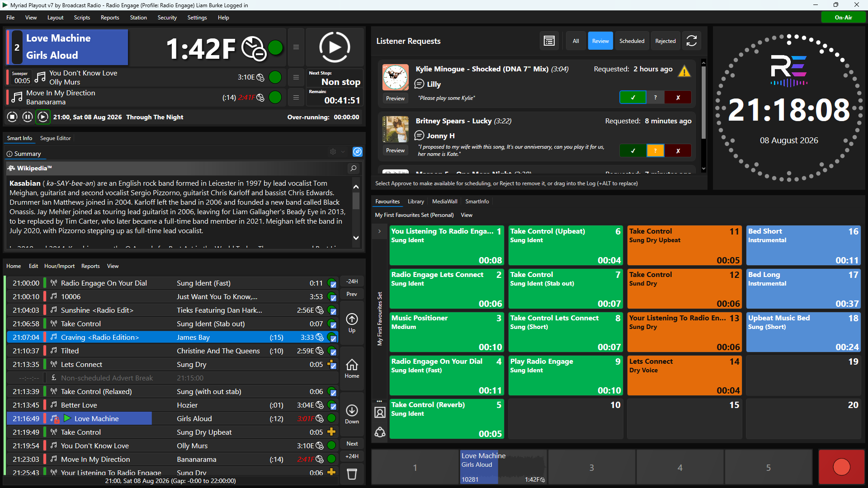The height and width of the screenshot is (488, 868).
Task: Delete selected log item with trash icon
Action: [x=352, y=474]
